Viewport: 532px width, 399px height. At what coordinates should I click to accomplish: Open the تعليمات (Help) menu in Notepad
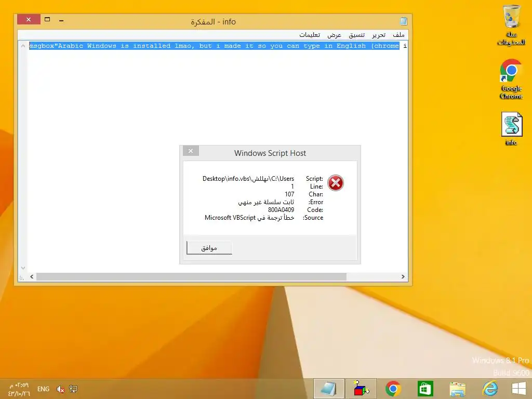[x=310, y=35]
